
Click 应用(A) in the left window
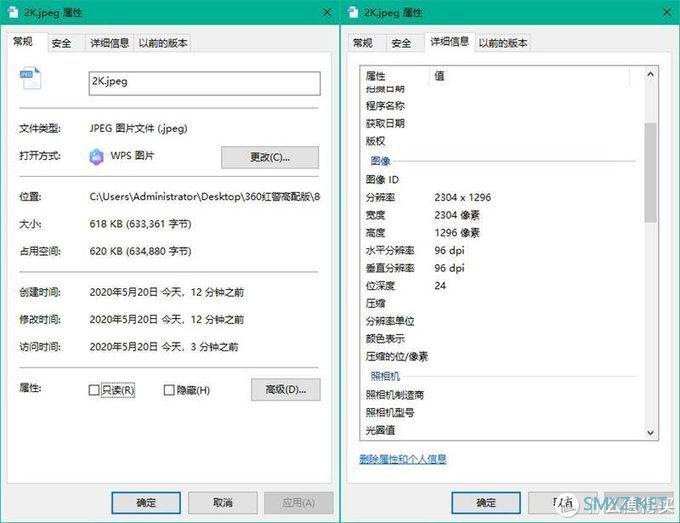click(x=299, y=503)
